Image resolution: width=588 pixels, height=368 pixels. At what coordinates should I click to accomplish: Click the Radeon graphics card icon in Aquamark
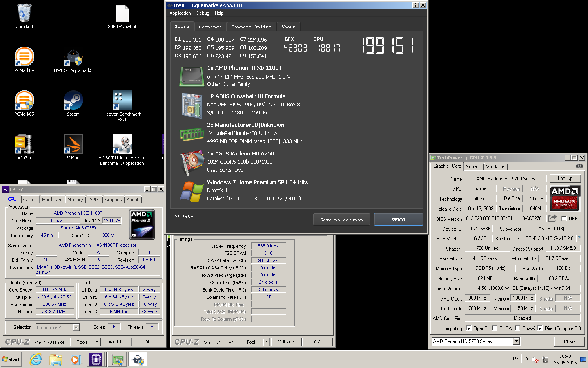(x=192, y=163)
